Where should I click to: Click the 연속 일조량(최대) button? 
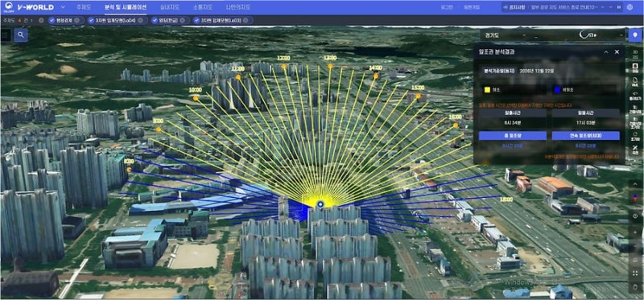pos(586,135)
